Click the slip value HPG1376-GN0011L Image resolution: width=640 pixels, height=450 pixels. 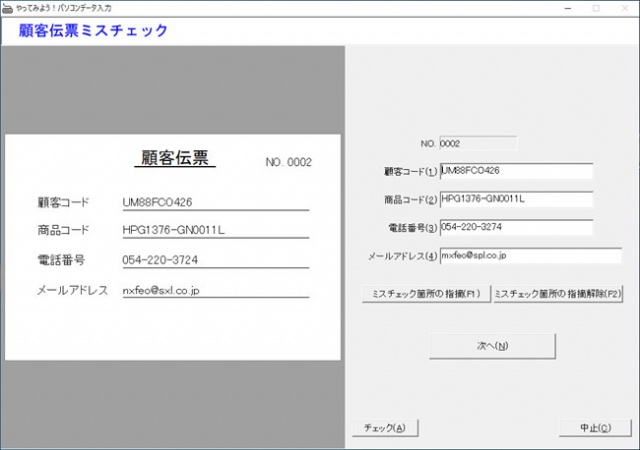coord(173,230)
